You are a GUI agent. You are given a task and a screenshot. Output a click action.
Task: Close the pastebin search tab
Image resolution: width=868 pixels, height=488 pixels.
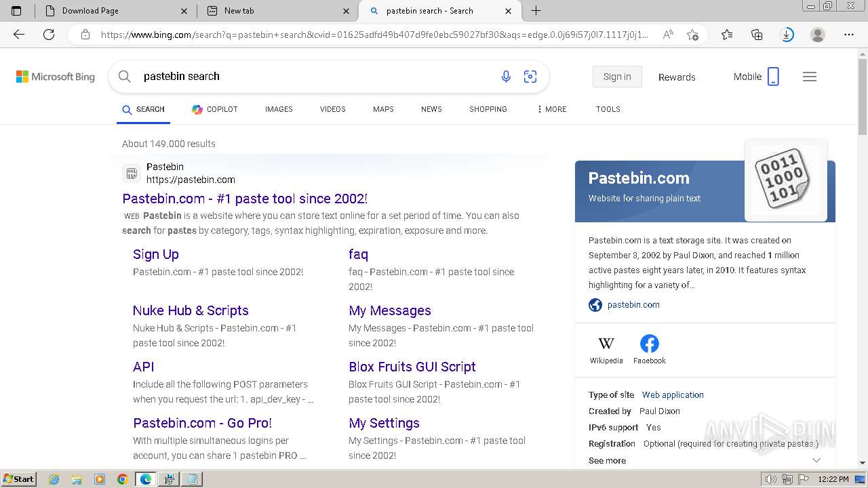click(508, 11)
